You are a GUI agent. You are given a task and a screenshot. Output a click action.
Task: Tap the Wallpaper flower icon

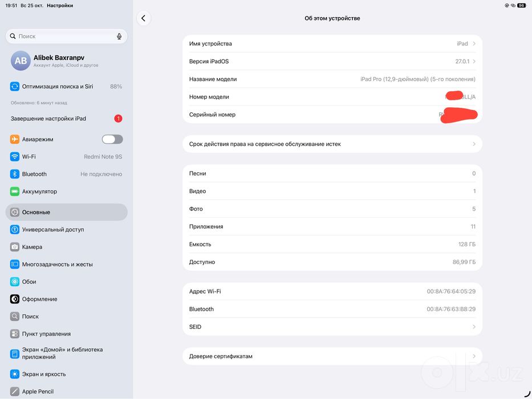(x=15, y=282)
